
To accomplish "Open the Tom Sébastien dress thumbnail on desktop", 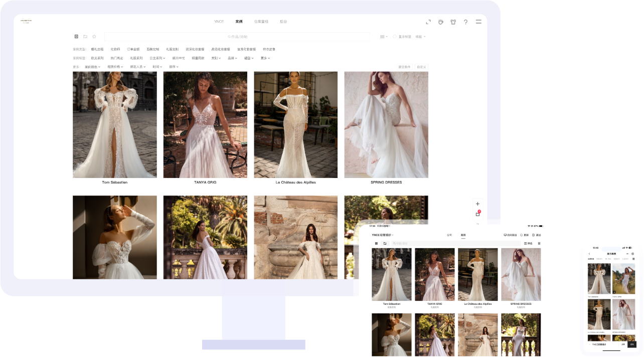I will click(115, 124).
